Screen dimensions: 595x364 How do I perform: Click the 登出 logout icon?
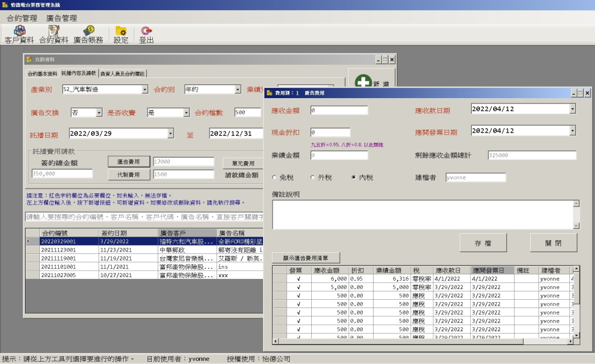pyautogui.click(x=146, y=34)
